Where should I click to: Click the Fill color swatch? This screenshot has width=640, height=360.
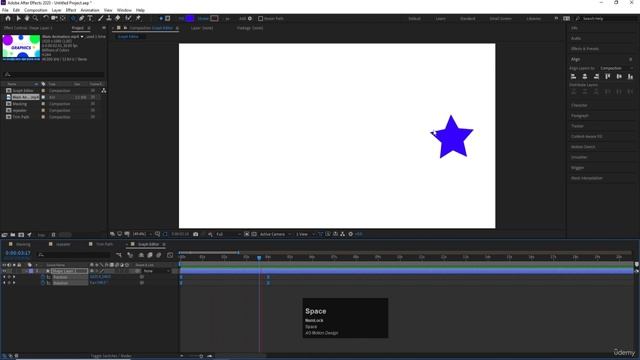190,18
